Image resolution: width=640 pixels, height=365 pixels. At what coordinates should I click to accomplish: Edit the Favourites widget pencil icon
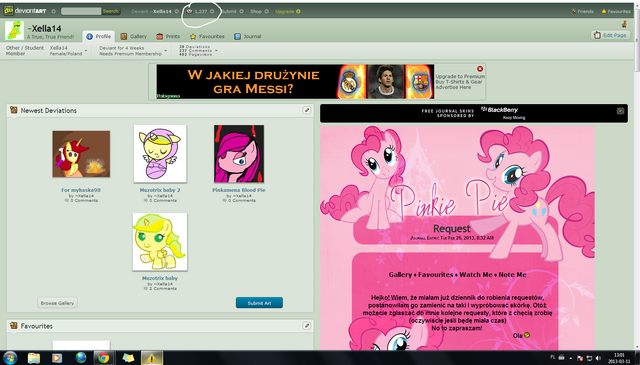pos(307,326)
